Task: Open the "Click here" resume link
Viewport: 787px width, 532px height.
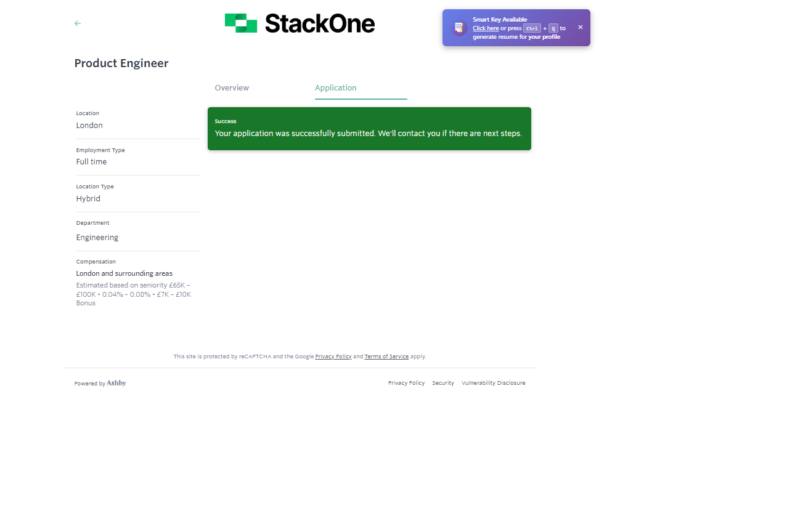Action: coord(486,28)
